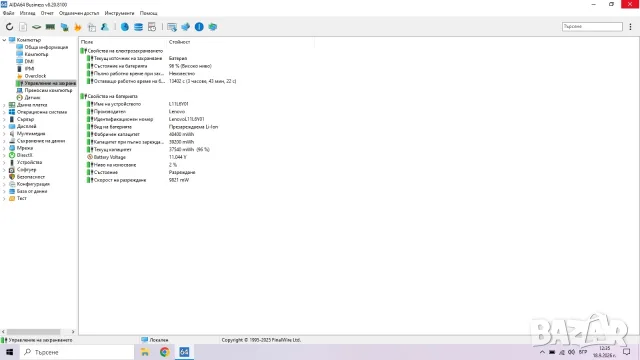Click the AIDA64 taskbar icon
Image resolution: width=640 pixels, height=360 pixels.
point(184,352)
